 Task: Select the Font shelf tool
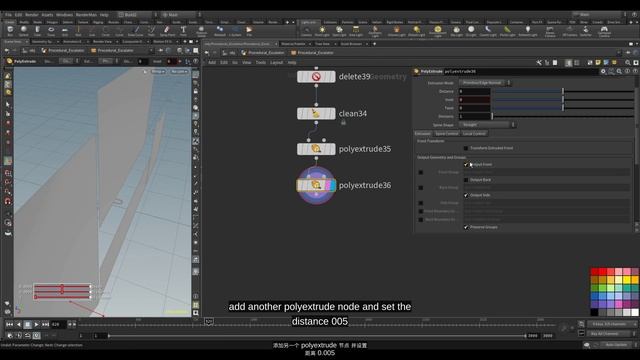pos(183,31)
